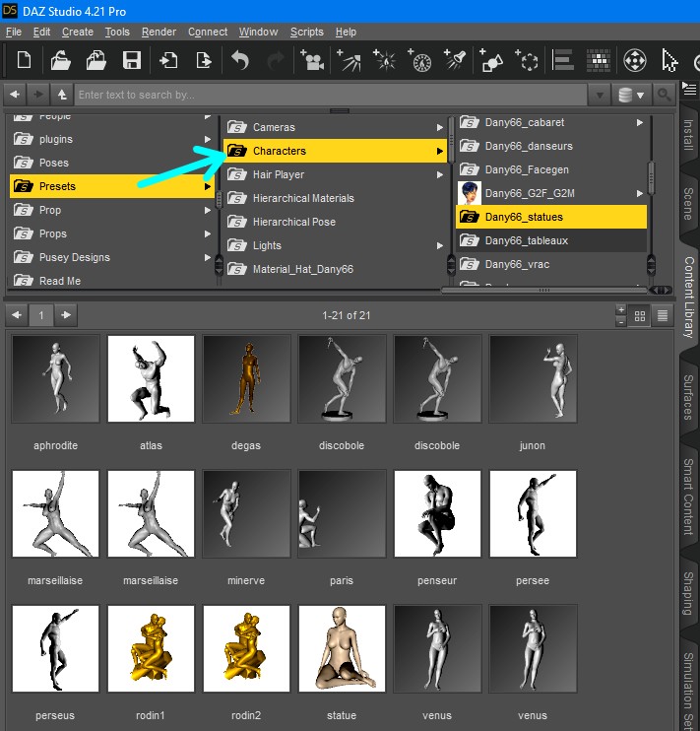
Task: Select the Node Selection arrow tool
Action: click(669, 61)
